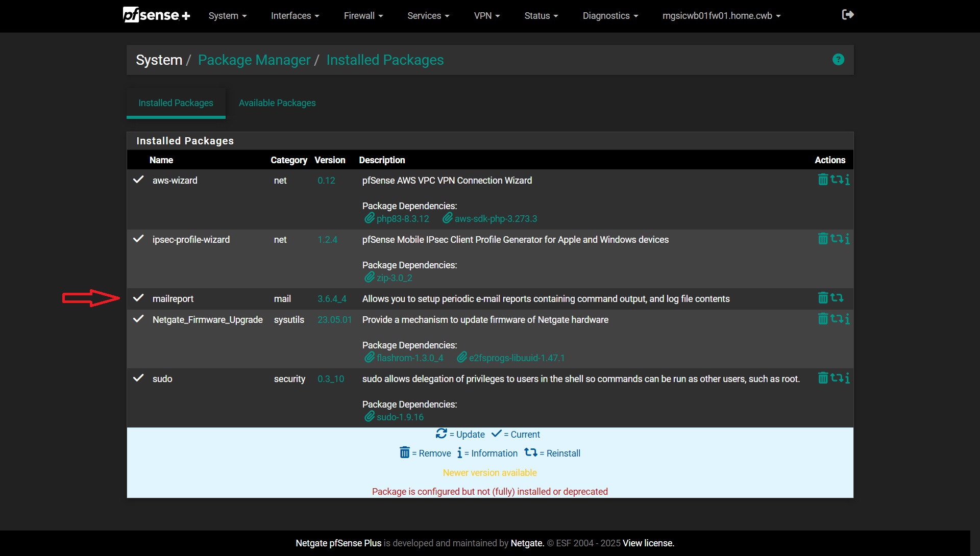Screen dimensions: 980x556
Task: Click aws-wizard version 0.12 link
Action: pyautogui.click(x=326, y=181)
